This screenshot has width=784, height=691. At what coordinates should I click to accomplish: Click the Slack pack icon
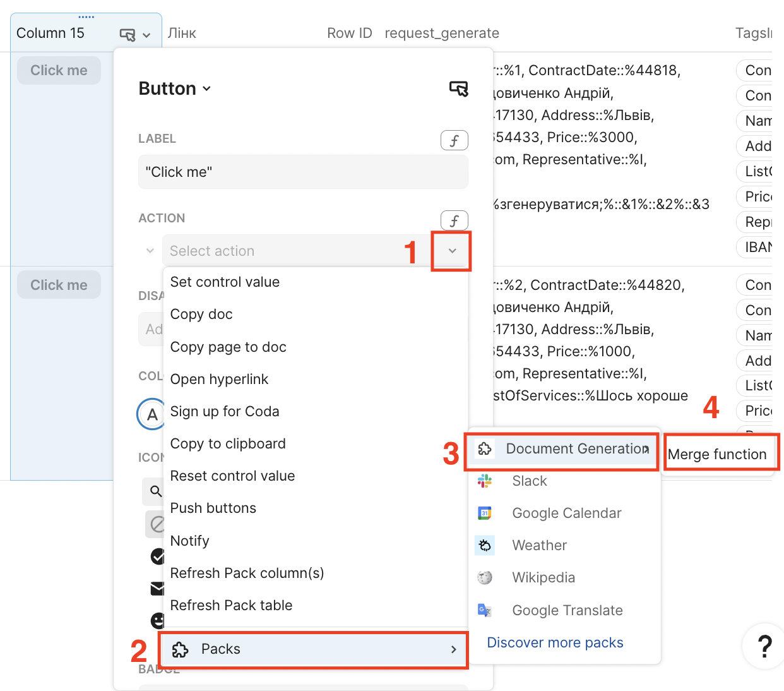point(485,481)
